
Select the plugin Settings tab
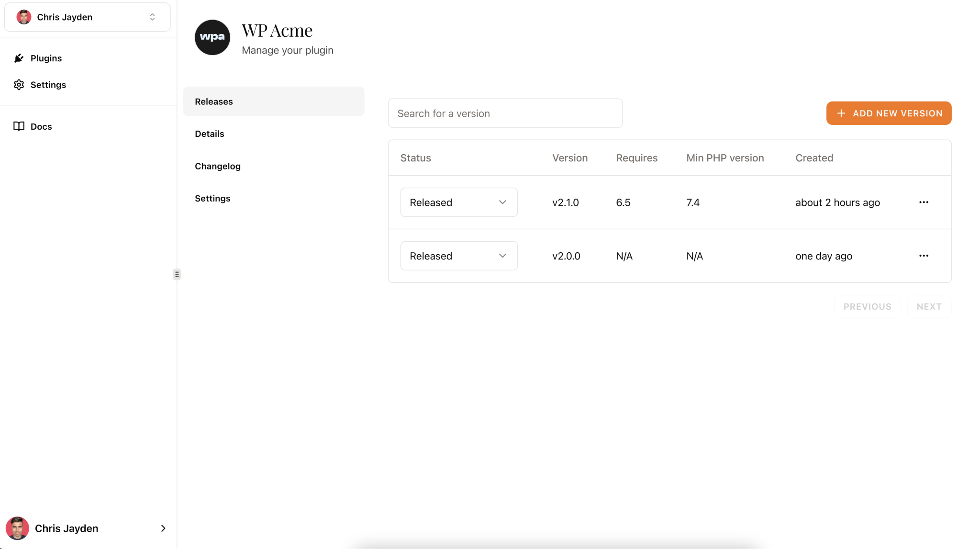(x=212, y=198)
